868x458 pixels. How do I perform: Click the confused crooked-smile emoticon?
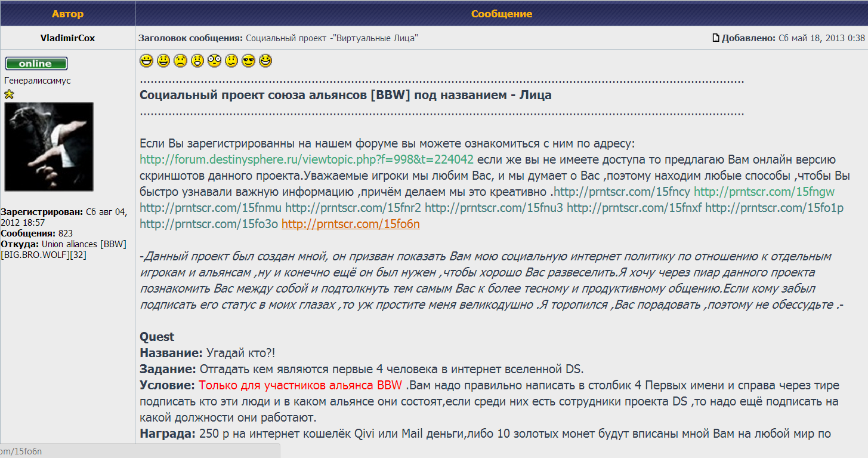tap(231, 60)
